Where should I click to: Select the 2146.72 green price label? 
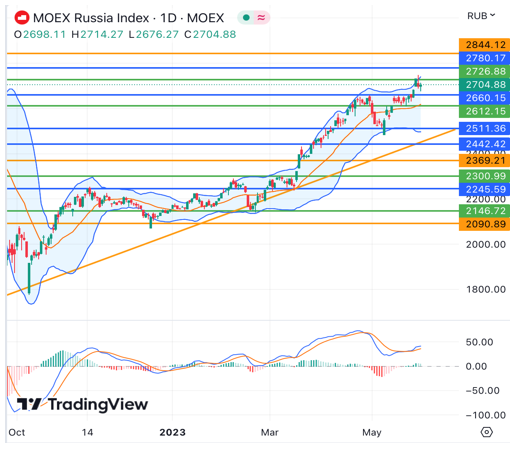(x=484, y=211)
